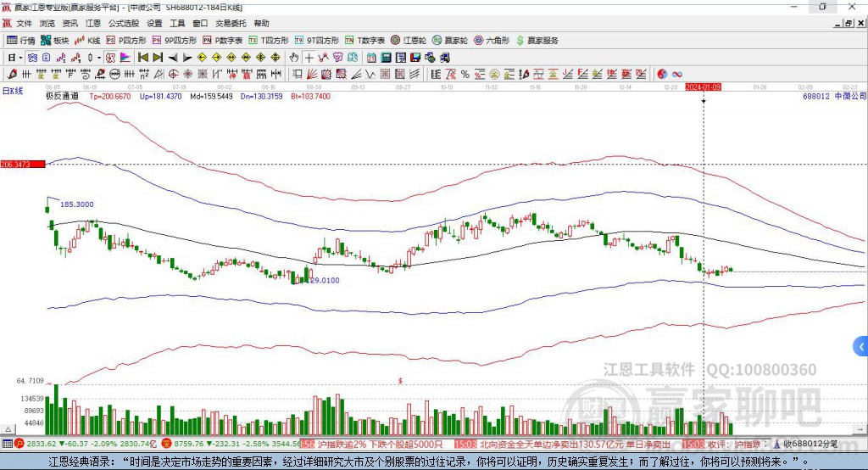Click the 日K线 chart label
This screenshot has height=470, width=868.
(x=13, y=91)
